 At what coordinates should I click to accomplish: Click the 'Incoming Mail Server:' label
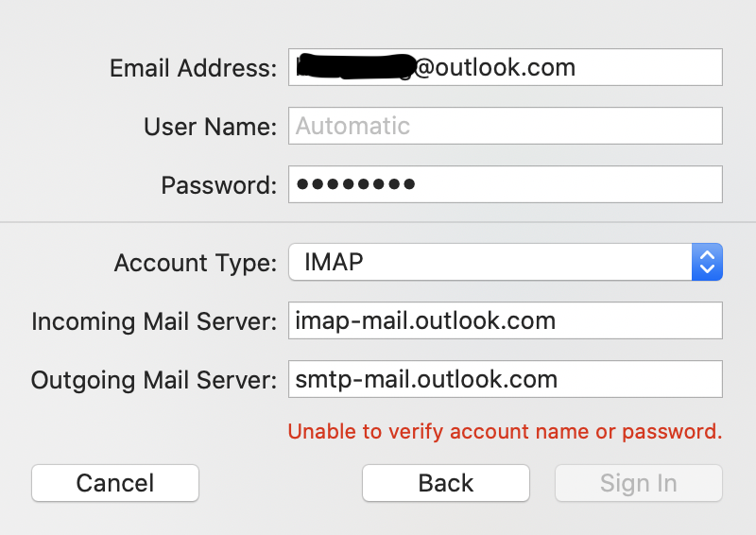(x=154, y=321)
